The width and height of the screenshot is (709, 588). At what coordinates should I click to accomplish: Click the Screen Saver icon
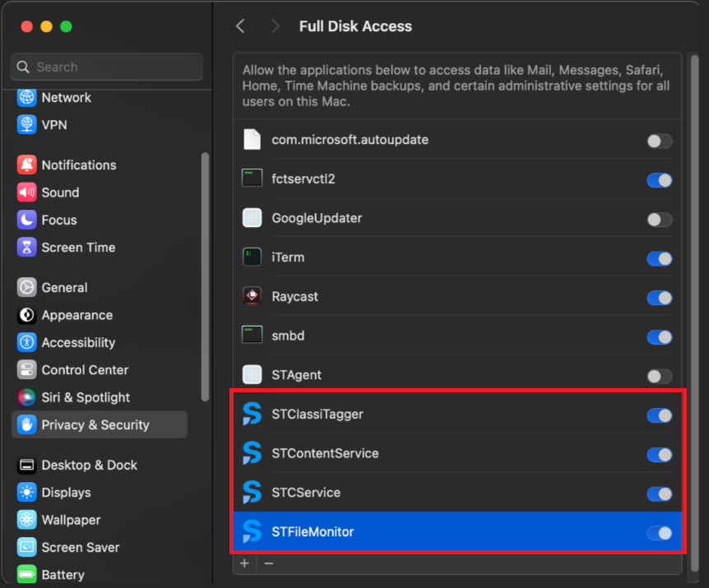point(26,548)
